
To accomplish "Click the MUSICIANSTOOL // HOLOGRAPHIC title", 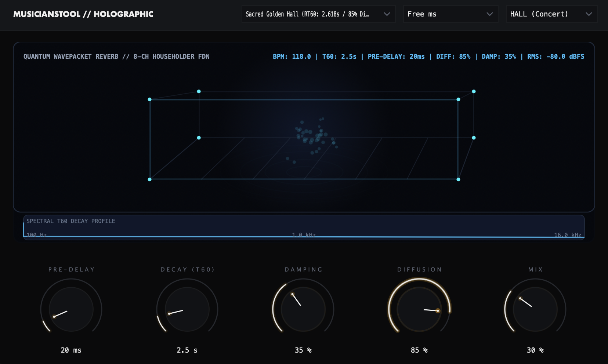I will 83,14.
